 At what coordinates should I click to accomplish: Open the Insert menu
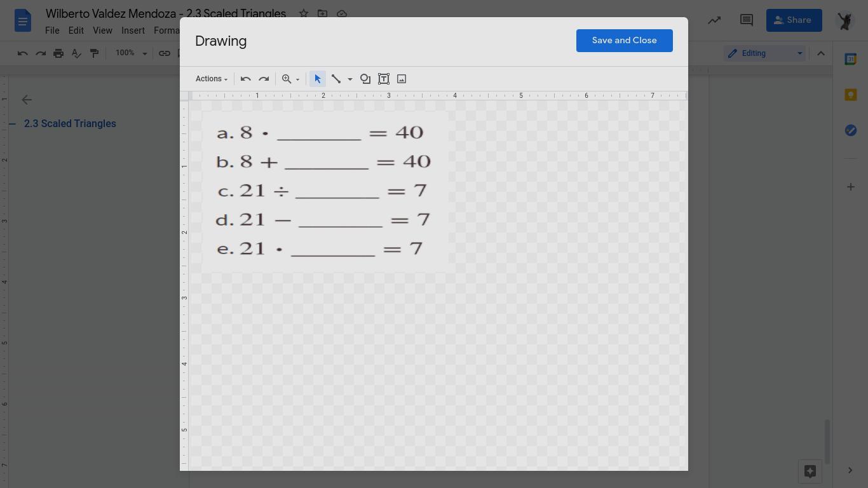133,30
